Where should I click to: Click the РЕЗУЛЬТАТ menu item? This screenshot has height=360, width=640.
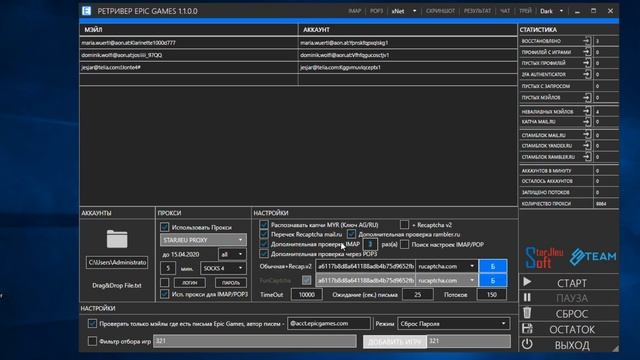point(477,11)
